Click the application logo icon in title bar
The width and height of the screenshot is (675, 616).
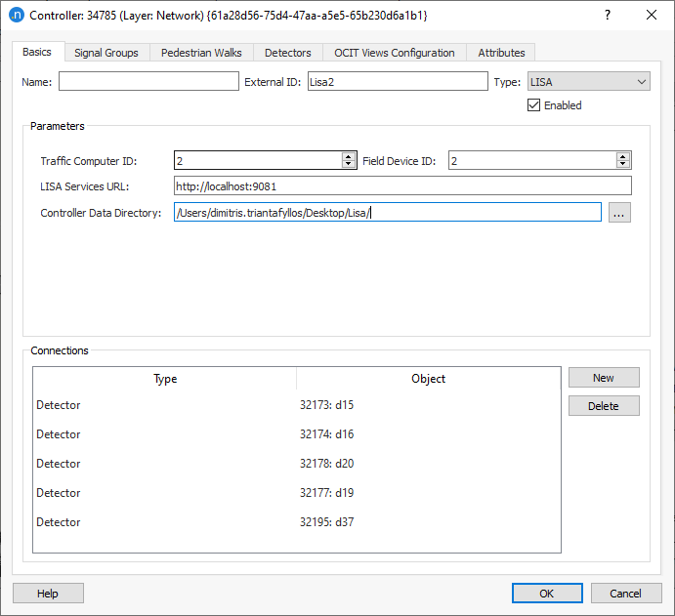[16, 16]
